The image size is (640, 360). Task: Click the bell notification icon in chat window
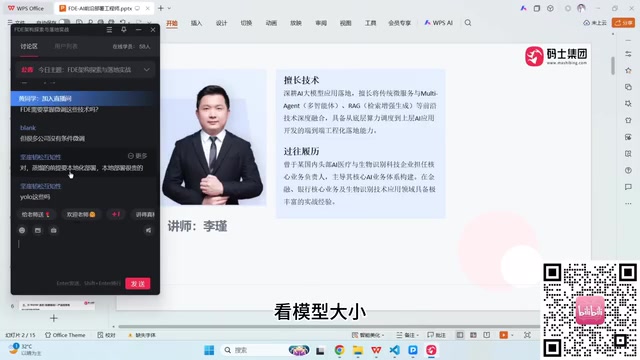coord(124,30)
